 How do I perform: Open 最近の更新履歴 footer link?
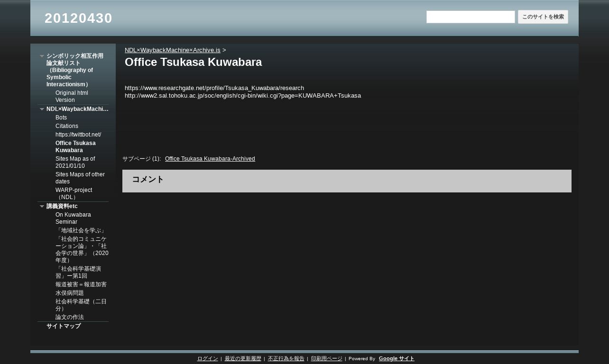pos(243,359)
